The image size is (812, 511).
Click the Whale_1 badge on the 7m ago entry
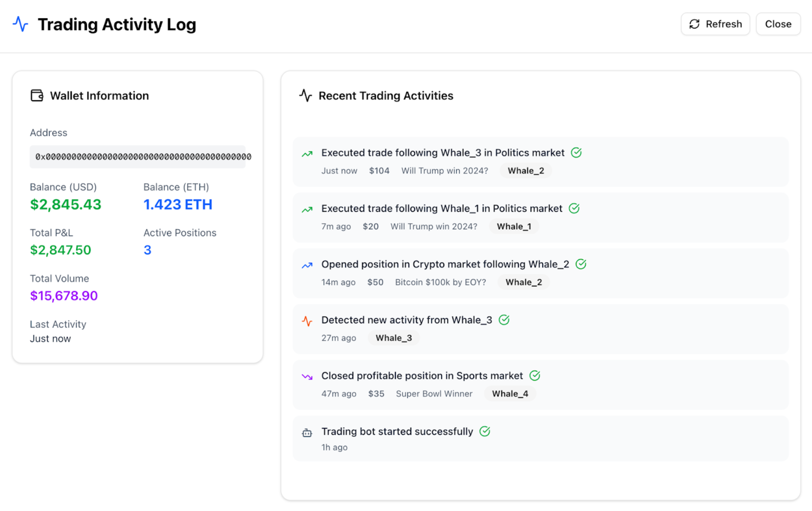tap(514, 226)
